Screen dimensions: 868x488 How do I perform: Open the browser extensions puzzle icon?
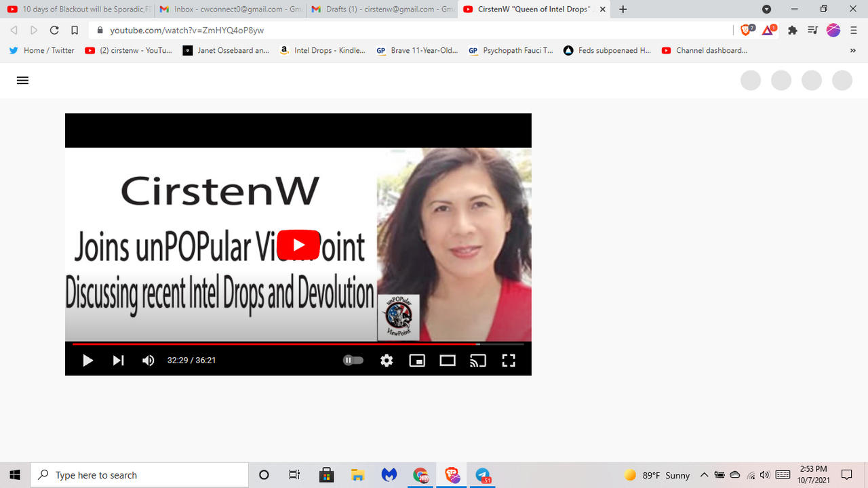tap(791, 30)
